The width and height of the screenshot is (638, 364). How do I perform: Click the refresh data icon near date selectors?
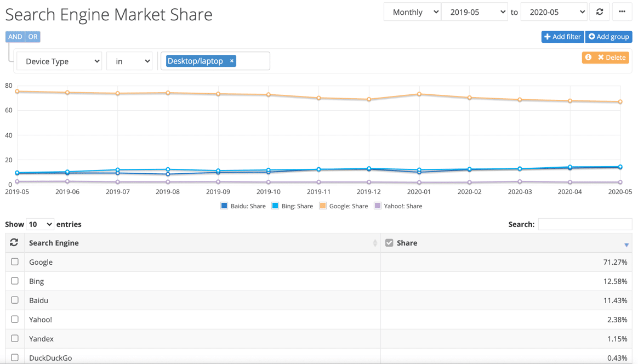click(599, 12)
